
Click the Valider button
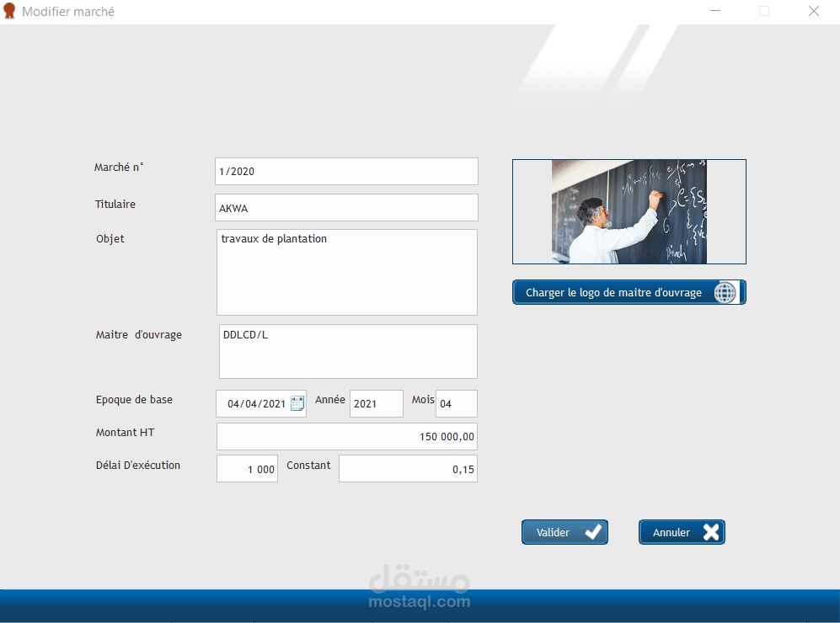(x=564, y=532)
